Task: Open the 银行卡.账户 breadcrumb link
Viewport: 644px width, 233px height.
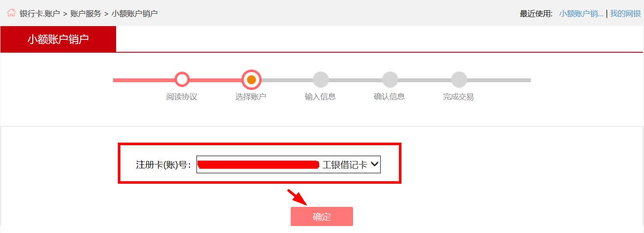Action: point(40,13)
